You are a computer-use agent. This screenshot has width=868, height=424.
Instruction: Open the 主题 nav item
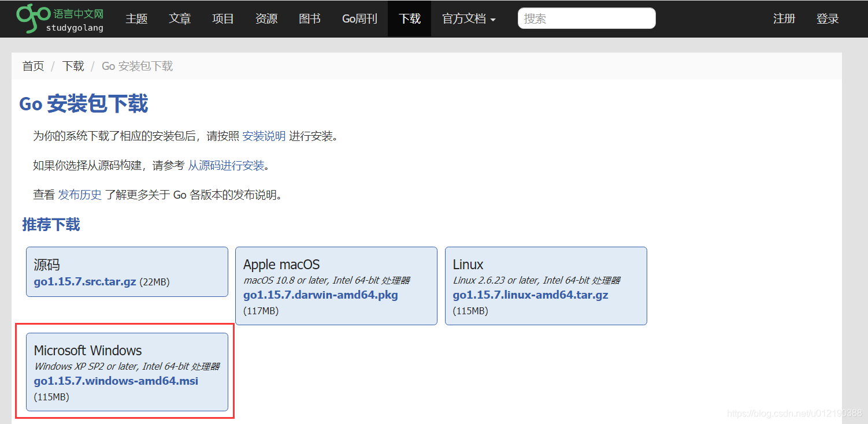point(136,18)
